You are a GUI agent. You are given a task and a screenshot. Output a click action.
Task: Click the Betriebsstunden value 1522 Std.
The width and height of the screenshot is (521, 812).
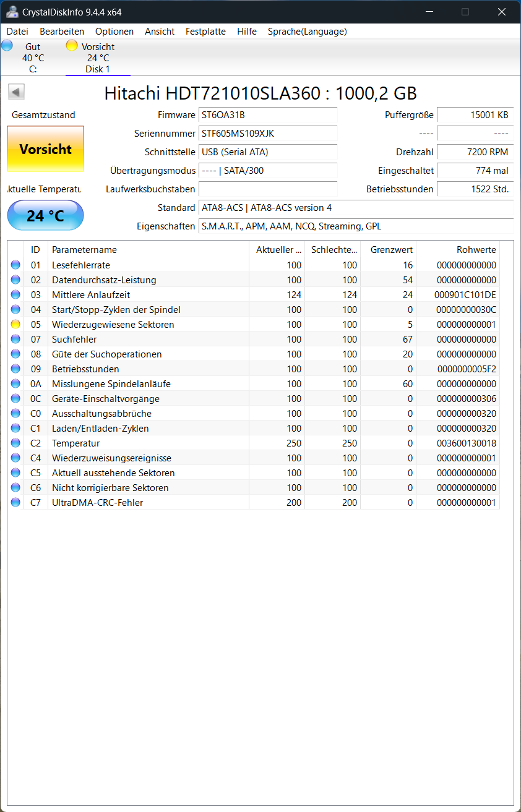pyautogui.click(x=475, y=189)
